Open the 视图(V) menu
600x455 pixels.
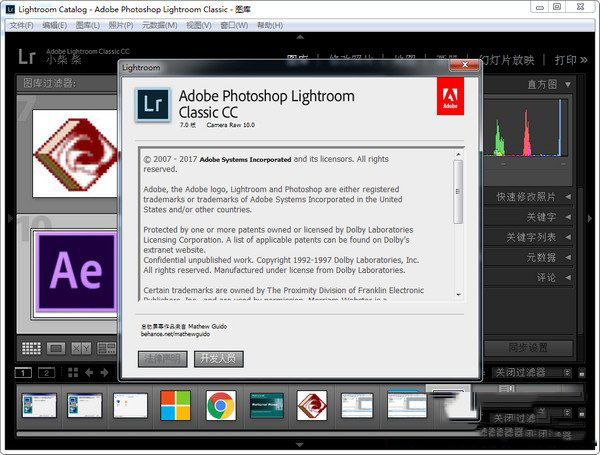click(199, 25)
